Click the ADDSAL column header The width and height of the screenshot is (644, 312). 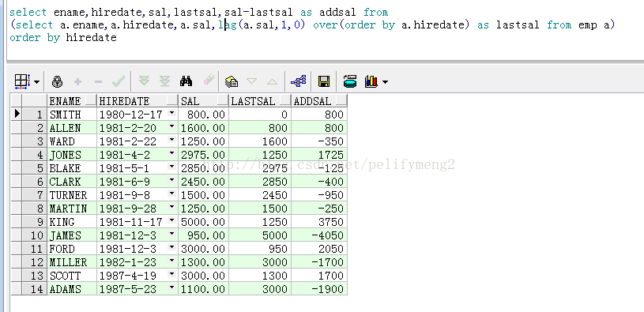click(x=319, y=100)
